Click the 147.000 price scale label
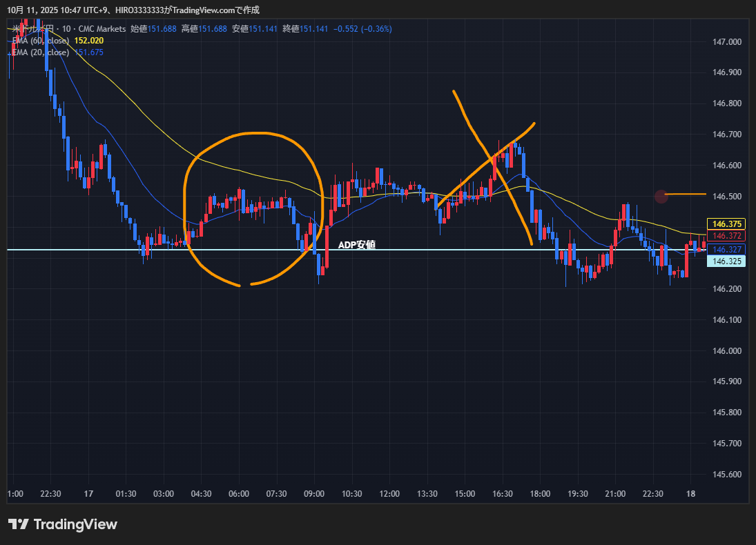The width and height of the screenshot is (756, 545). pos(726,42)
